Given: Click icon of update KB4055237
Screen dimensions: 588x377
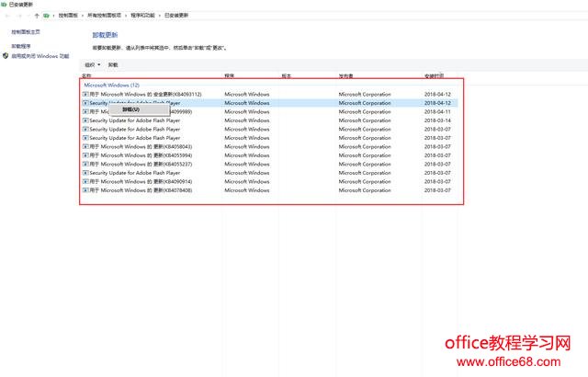Looking at the screenshot, I should (85, 164).
